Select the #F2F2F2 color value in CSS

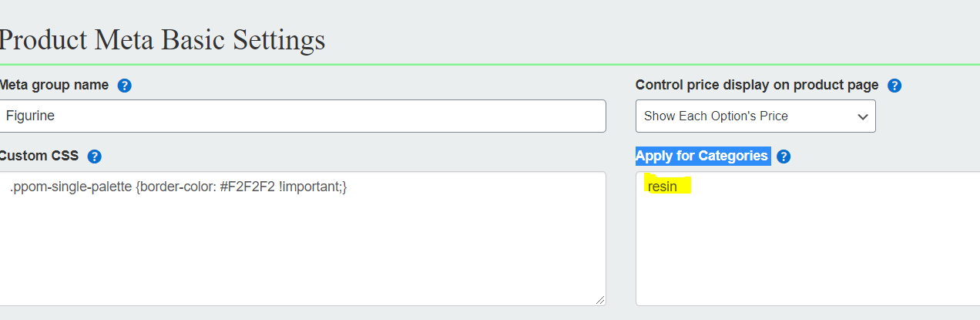click(x=247, y=187)
